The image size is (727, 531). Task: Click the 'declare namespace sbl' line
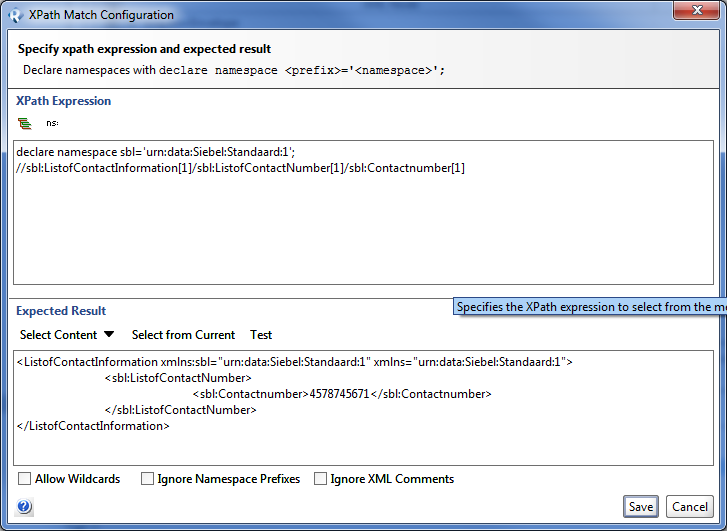(155, 151)
